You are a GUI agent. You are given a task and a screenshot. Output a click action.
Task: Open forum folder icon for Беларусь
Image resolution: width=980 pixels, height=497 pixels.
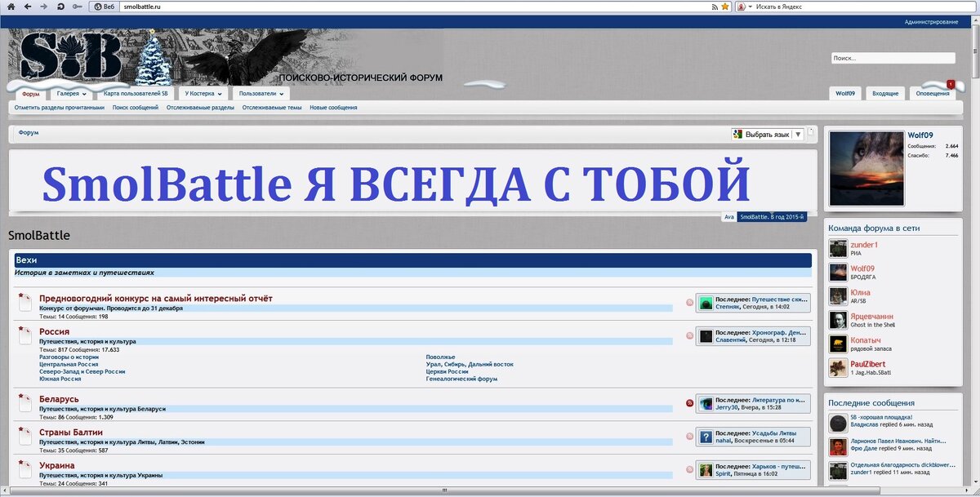(24, 402)
